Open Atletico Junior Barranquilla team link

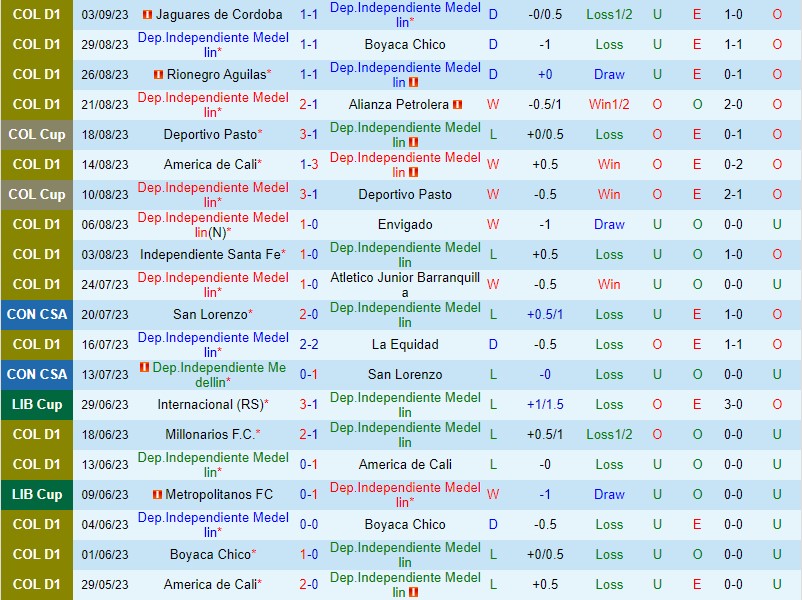405,285
